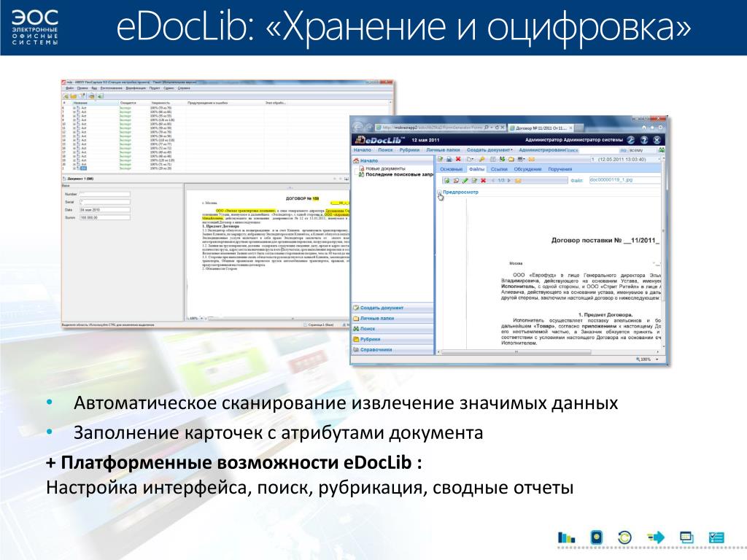Click the yellow folder icon in the eDocLib document toolbar
Screen dimensions: 747x560
coord(511,159)
